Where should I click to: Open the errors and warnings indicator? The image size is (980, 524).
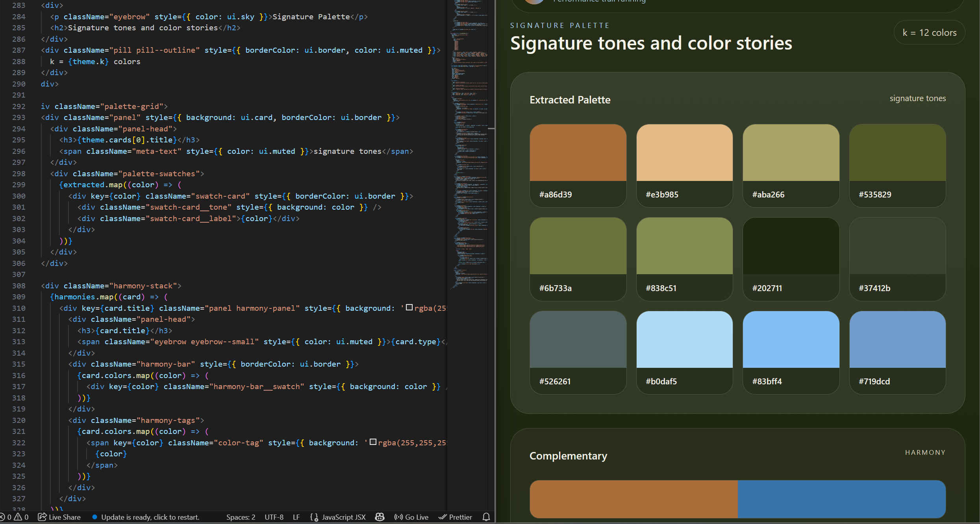14,517
